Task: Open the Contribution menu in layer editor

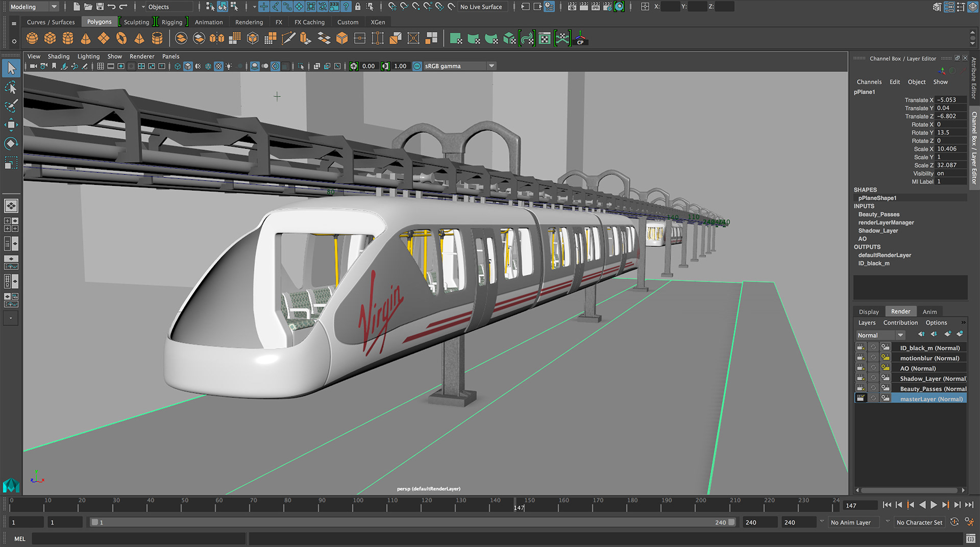Action: 900,322
